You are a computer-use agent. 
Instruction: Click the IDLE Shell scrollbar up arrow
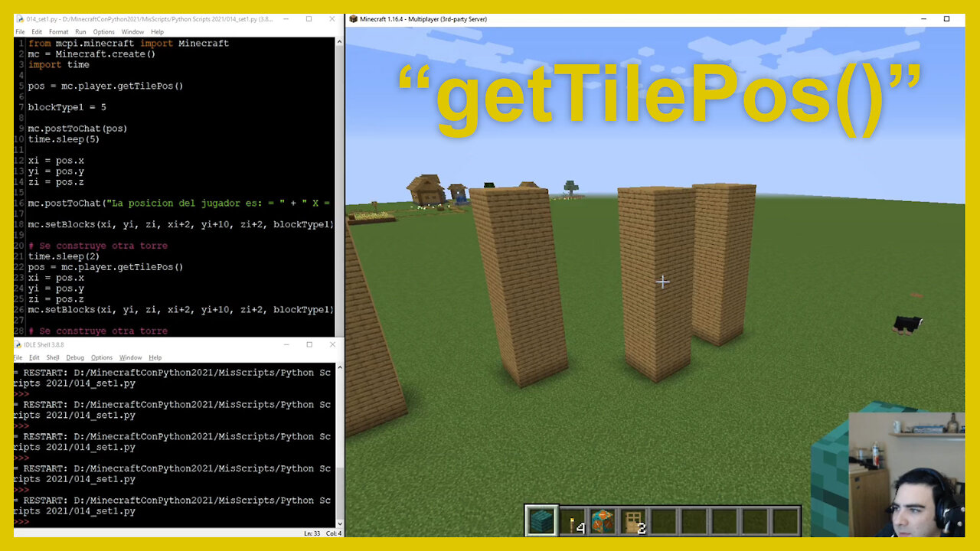339,369
